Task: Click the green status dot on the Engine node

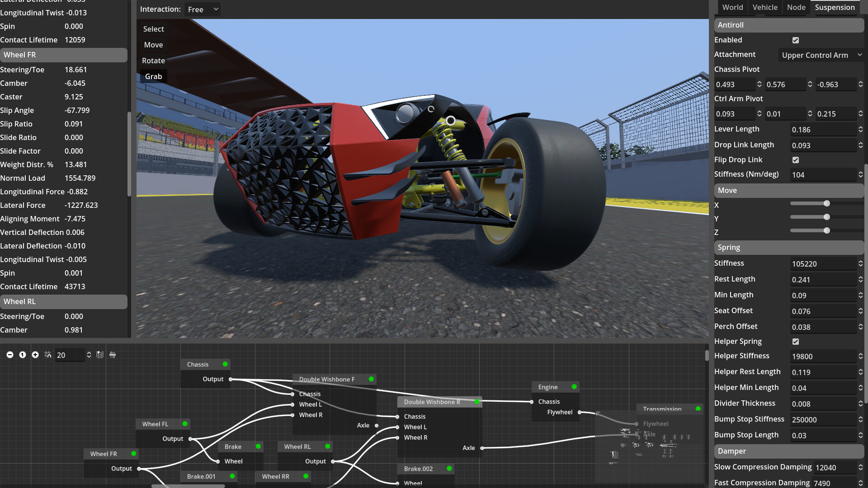Action: pyautogui.click(x=572, y=387)
